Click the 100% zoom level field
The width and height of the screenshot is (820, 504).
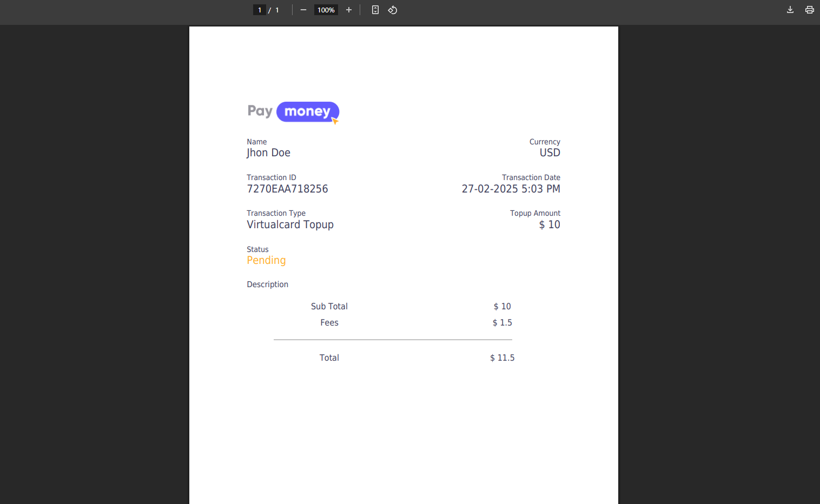326,10
